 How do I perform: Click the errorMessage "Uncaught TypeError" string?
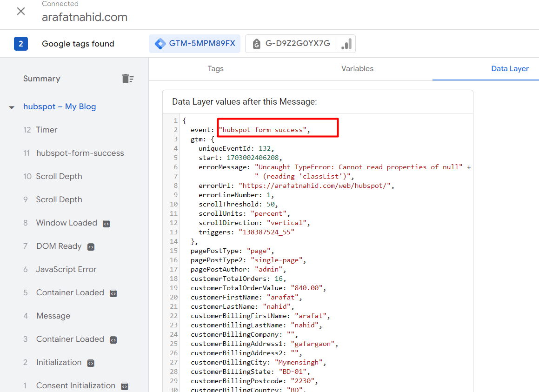click(359, 167)
